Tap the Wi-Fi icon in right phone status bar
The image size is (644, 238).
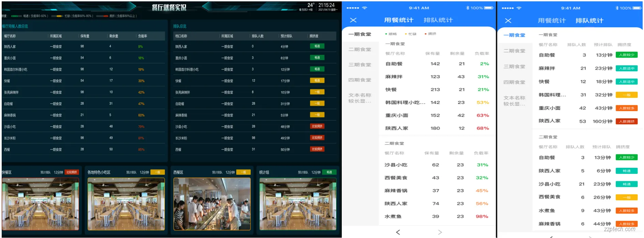519,8
